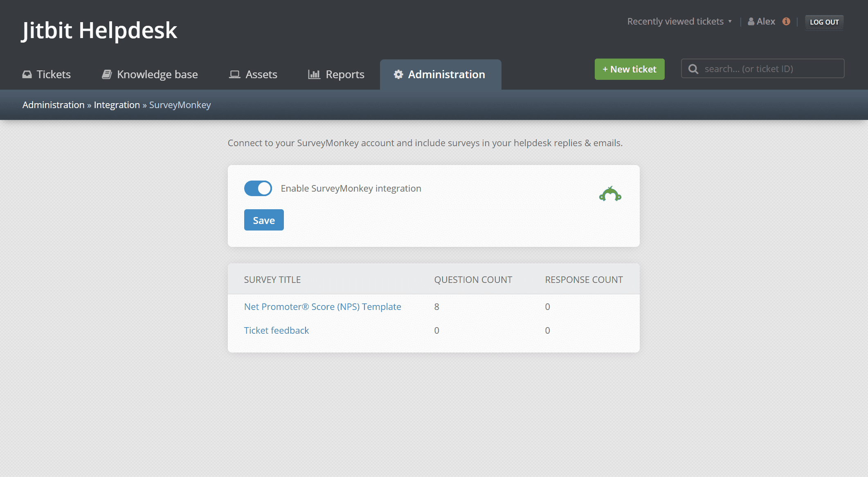Click the Knowledge base book icon
The image size is (868, 477).
[107, 75]
